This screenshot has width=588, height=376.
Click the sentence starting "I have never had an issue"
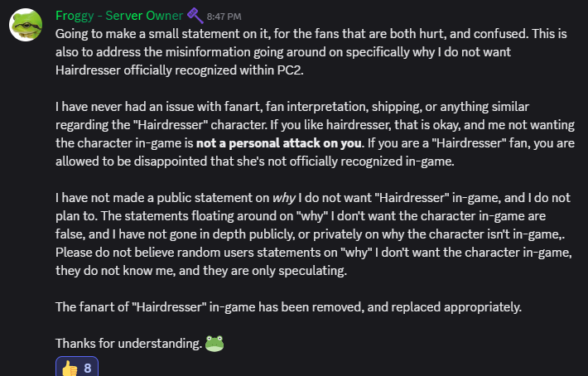(x=166, y=107)
